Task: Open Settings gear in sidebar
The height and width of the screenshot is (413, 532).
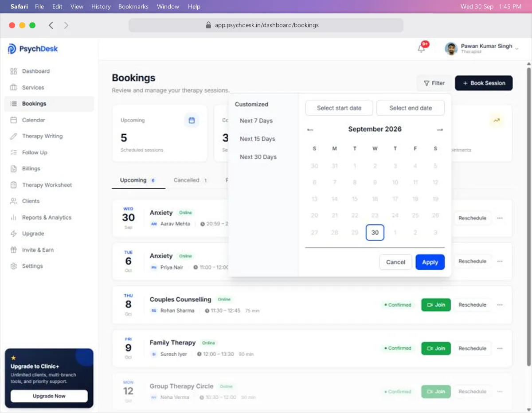Action: coord(13,266)
